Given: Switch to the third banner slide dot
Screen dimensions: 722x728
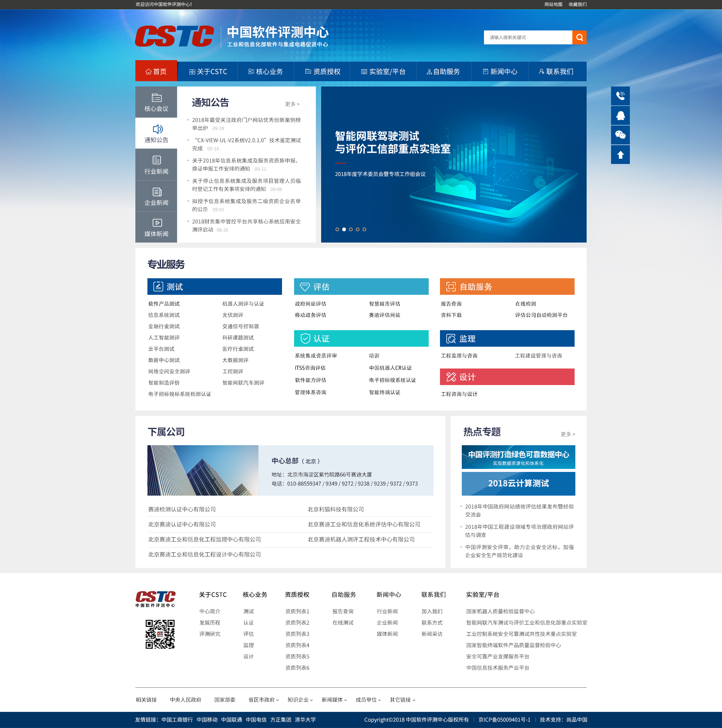Looking at the screenshot, I should tap(351, 229).
